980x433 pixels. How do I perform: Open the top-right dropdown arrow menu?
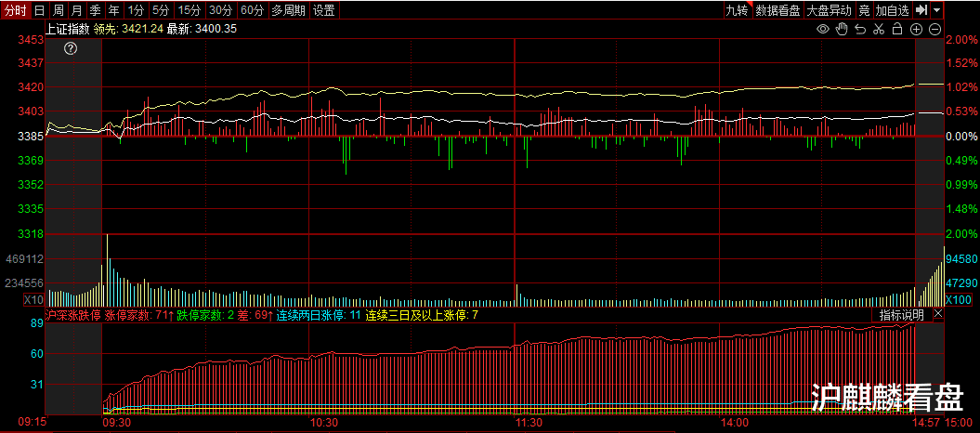(936, 10)
